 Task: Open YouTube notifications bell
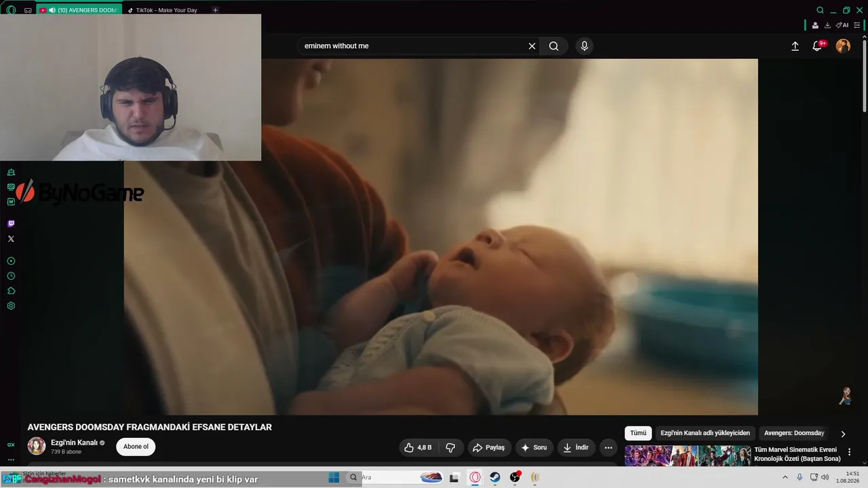click(818, 46)
